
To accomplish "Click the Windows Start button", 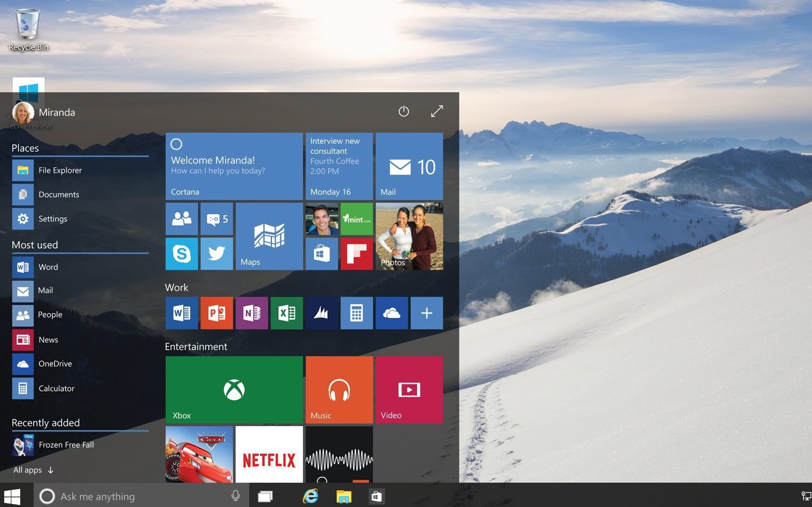I will coord(12,496).
